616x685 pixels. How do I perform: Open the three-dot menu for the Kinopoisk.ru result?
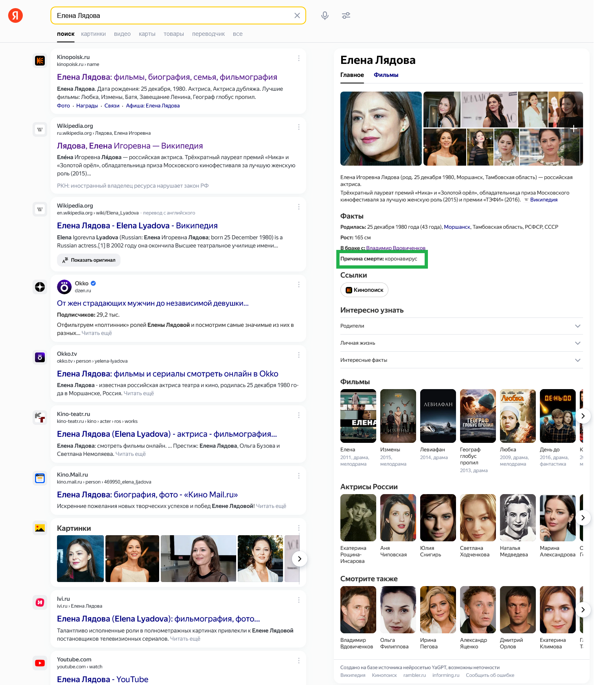pos(299,58)
